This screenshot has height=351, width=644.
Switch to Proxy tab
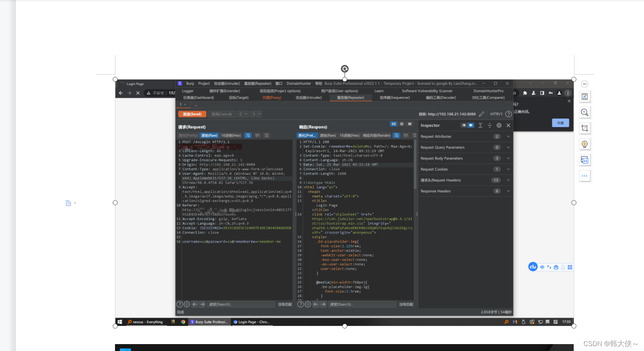pyautogui.click(x=272, y=98)
